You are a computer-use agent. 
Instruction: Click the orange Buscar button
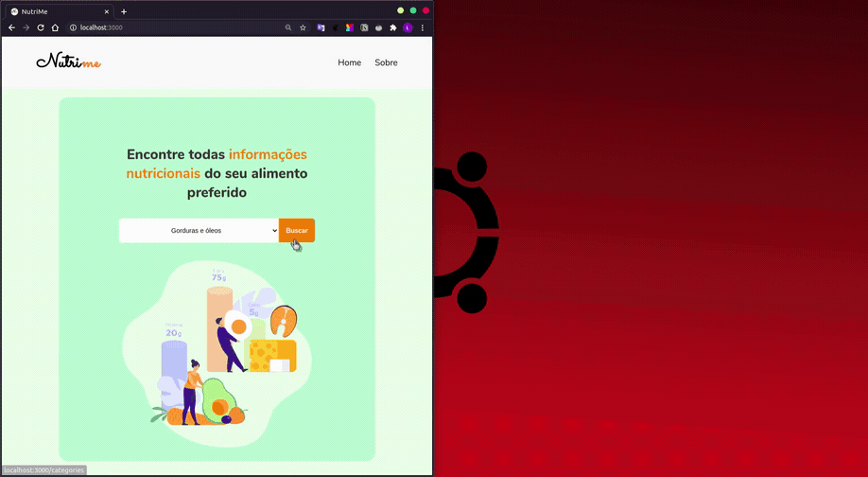[297, 231]
